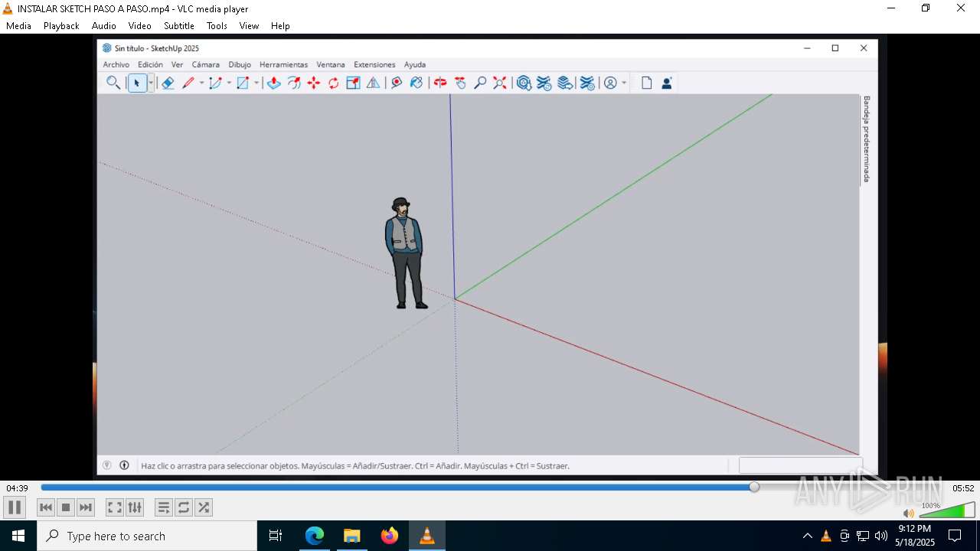Image resolution: width=980 pixels, height=551 pixels.
Task: Select the Rectangle shape tool
Action: pyautogui.click(x=243, y=83)
